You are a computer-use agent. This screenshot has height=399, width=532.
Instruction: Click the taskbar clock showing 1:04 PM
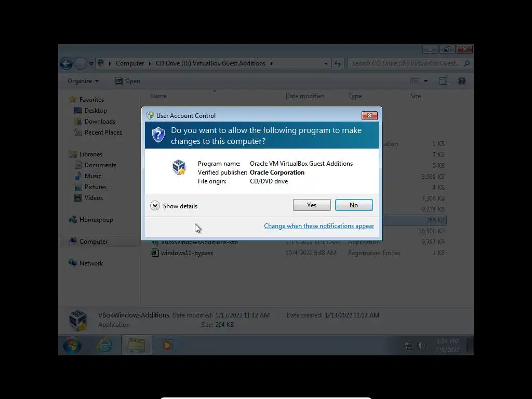(x=447, y=345)
